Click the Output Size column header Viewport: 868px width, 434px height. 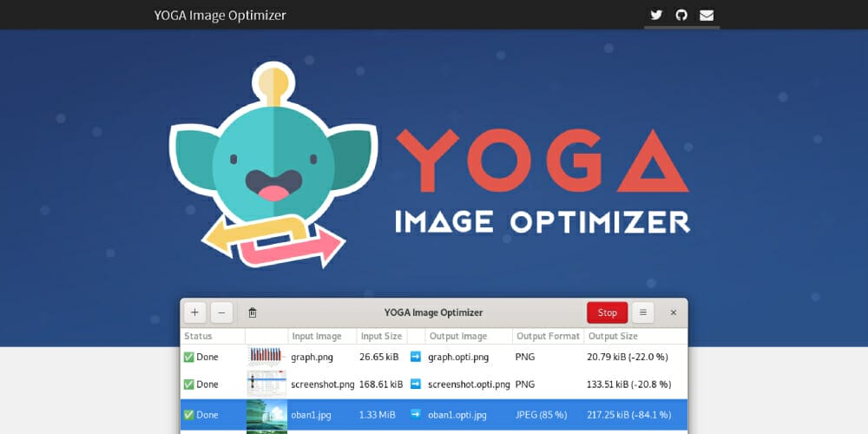click(635, 336)
